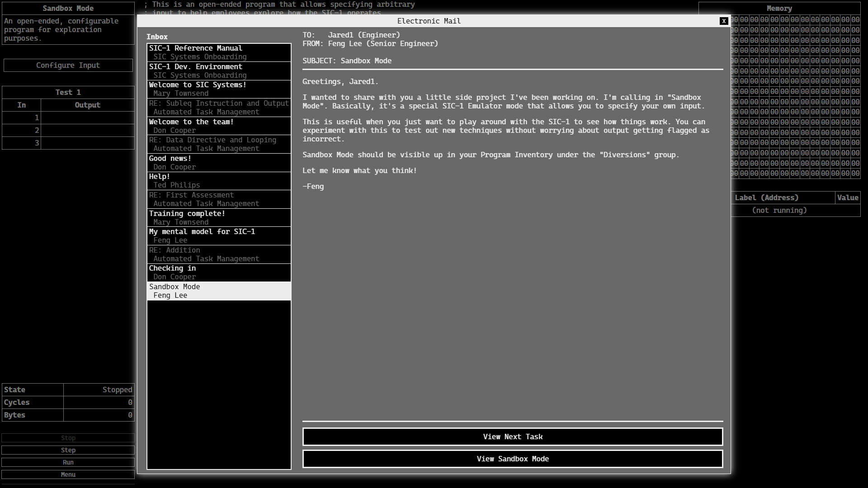Click View Next Task button
868x488 pixels.
(x=512, y=436)
